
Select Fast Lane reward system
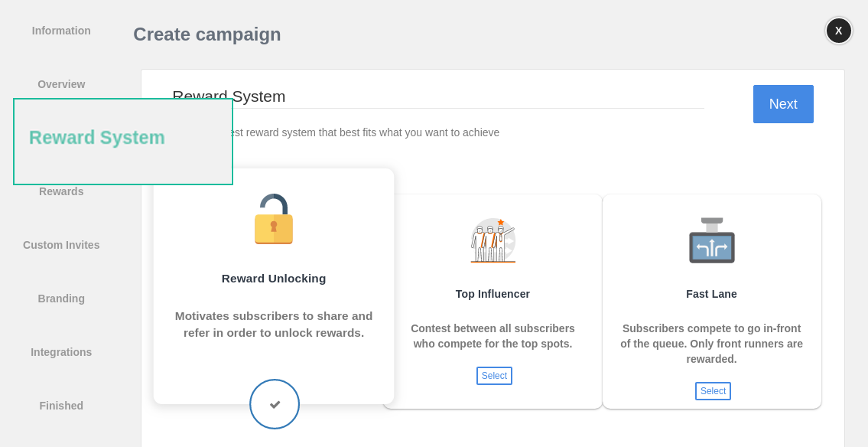tap(712, 390)
